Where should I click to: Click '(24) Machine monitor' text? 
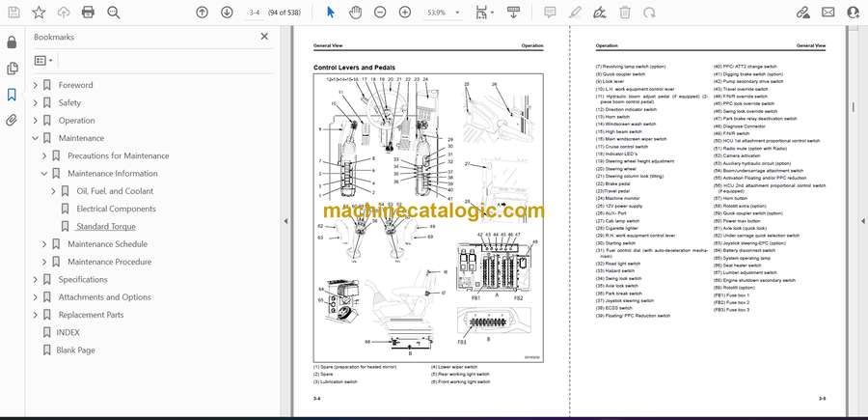618,198
